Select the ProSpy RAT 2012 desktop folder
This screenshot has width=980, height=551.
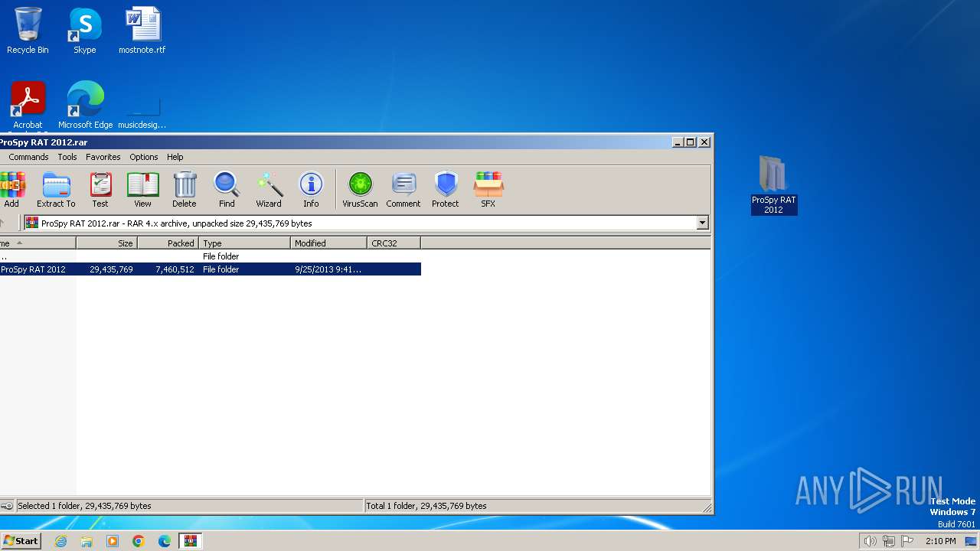pyautogui.click(x=773, y=184)
